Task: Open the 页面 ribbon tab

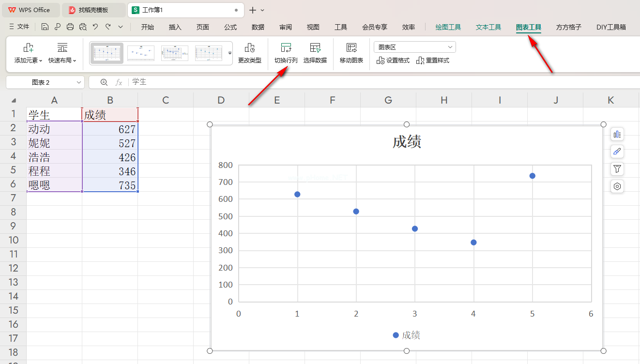Action: click(203, 27)
